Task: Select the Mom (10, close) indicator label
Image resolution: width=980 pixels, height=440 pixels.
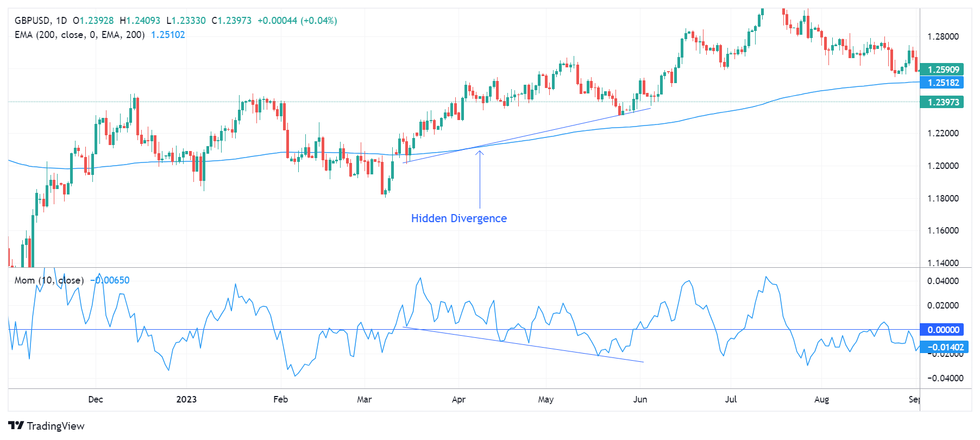Action: pyautogui.click(x=49, y=280)
